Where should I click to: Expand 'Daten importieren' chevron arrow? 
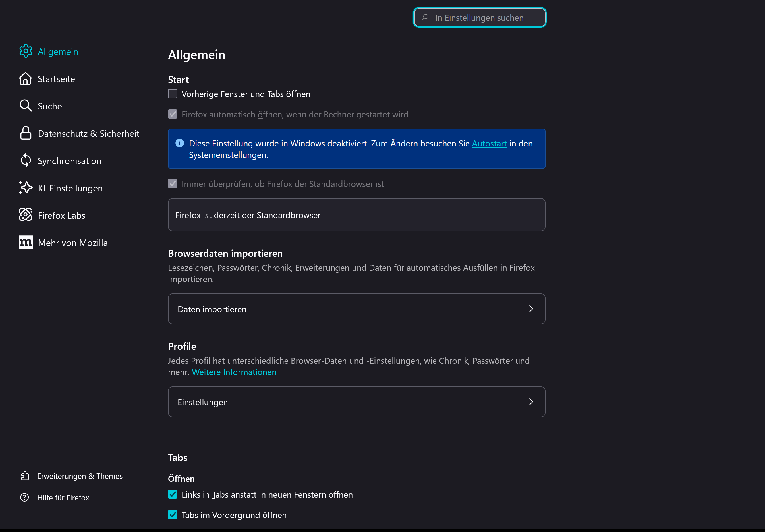coord(531,309)
